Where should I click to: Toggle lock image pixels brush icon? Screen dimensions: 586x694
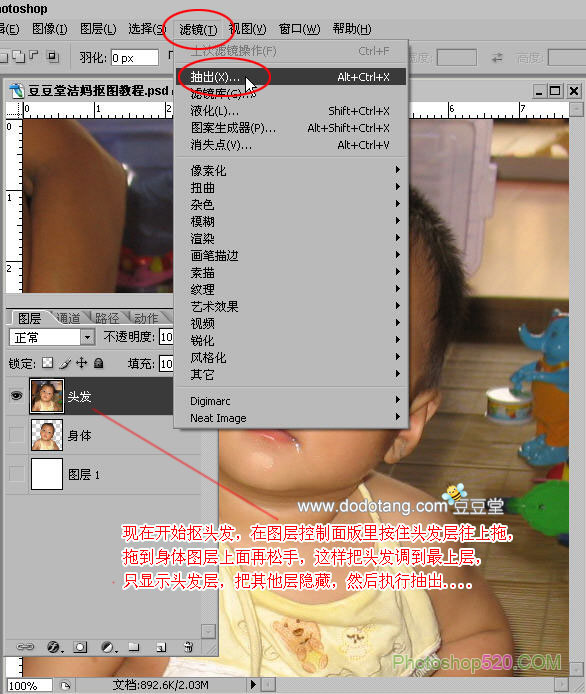tap(65, 364)
